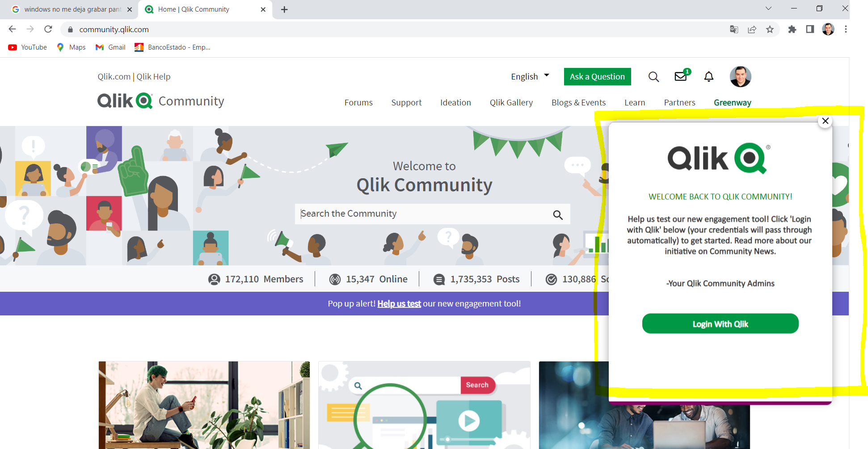Open the Ideation menu
This screenshot has height=449, width=868.
(455, 102)
